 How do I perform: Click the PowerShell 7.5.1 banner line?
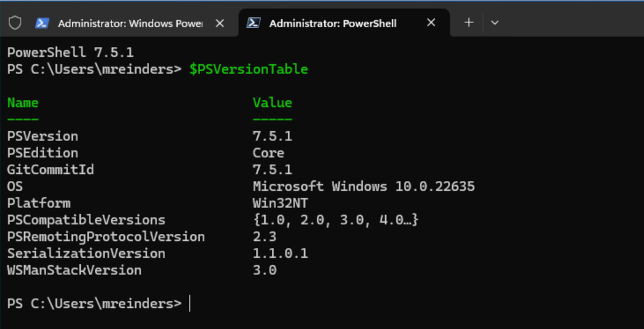70,53
